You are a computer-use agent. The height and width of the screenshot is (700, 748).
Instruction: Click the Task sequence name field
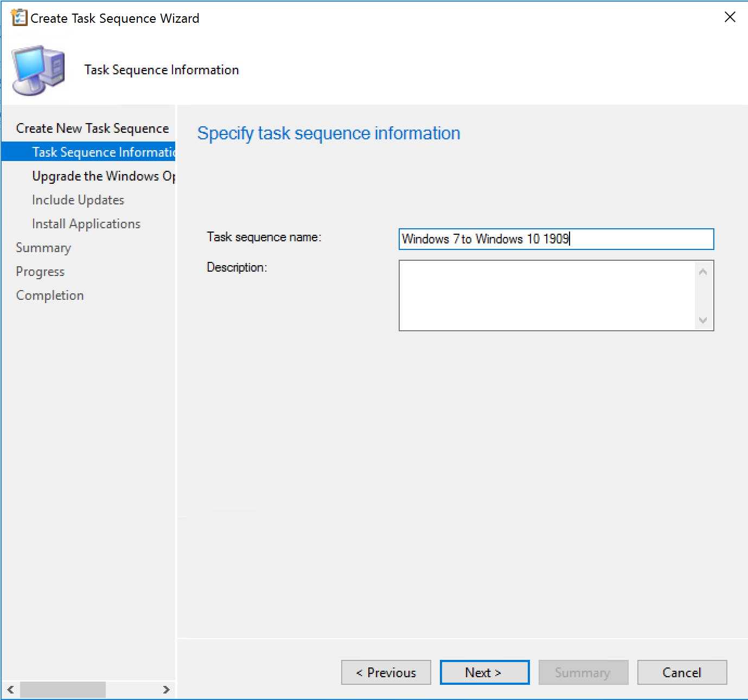(x=556, y=239)
